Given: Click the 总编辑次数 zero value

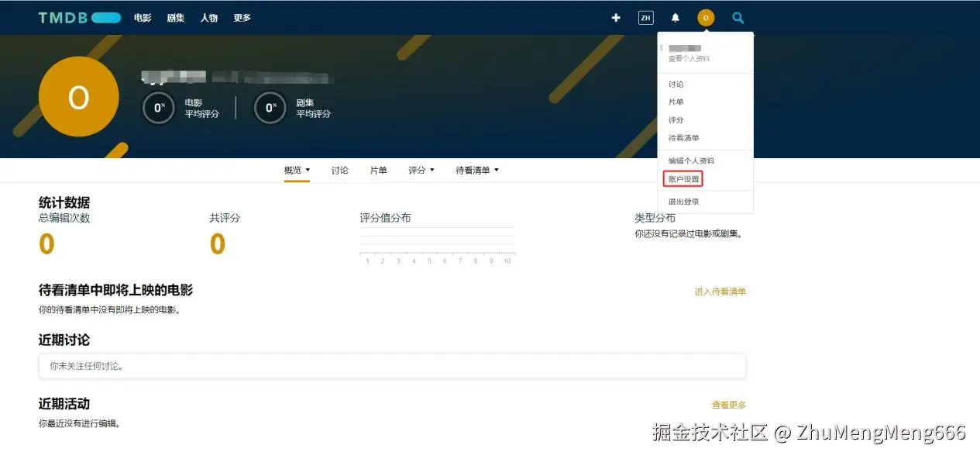Looking at the screenshot, I should (46, 244).
